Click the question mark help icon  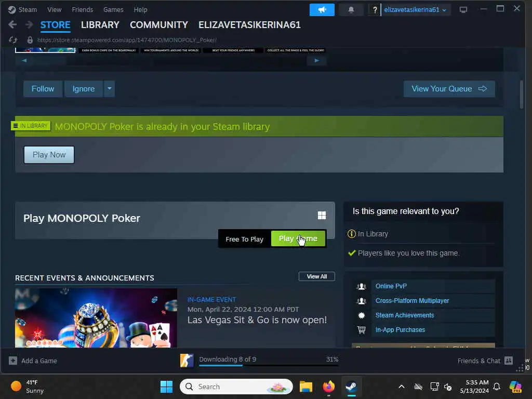point(375,10)
